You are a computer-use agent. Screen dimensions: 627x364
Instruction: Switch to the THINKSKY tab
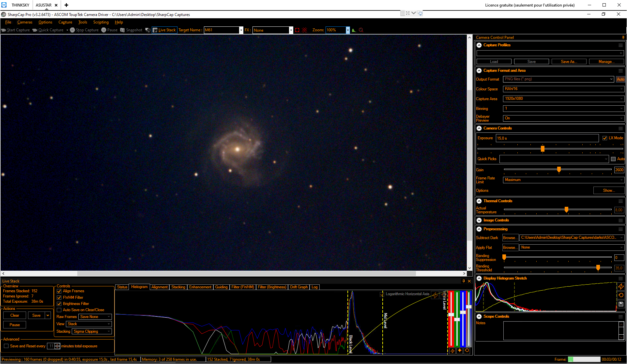(20, 5)
